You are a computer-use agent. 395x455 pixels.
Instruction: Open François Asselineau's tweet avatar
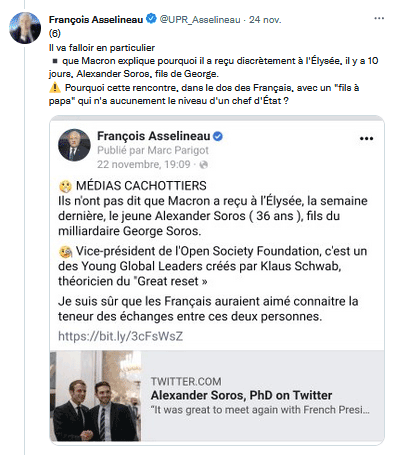tap(25, 28)
